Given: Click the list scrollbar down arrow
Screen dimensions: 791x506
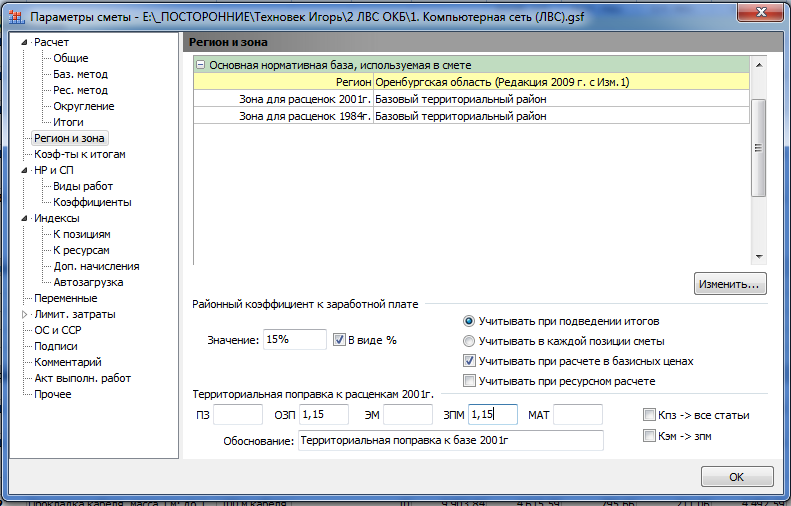Looking at the screenshot, I should click(759, 257).
